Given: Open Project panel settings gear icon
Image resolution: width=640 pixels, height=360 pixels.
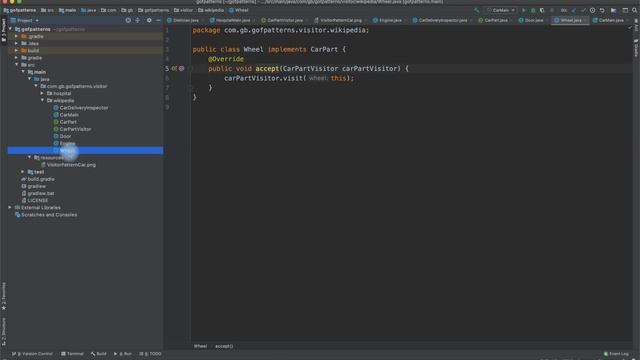Looking at the screenshot, I should pos(149,20).
